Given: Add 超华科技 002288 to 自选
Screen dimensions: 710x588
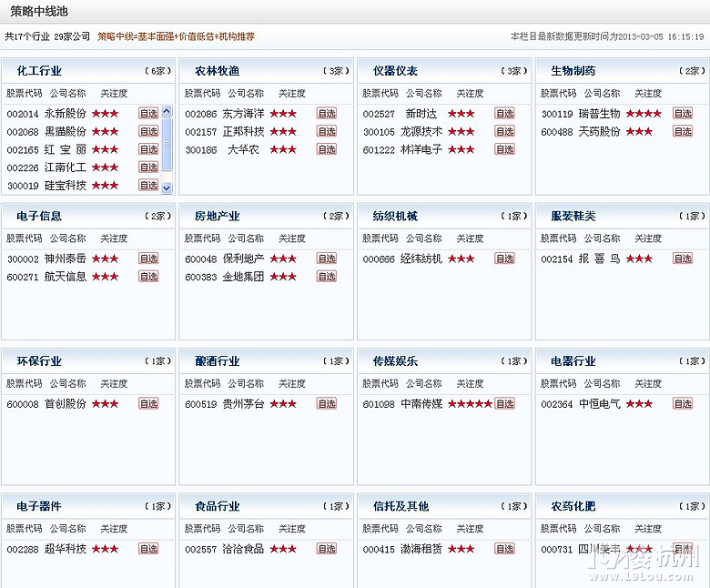Looking at the screenshot, I should [x=148, y=549].
